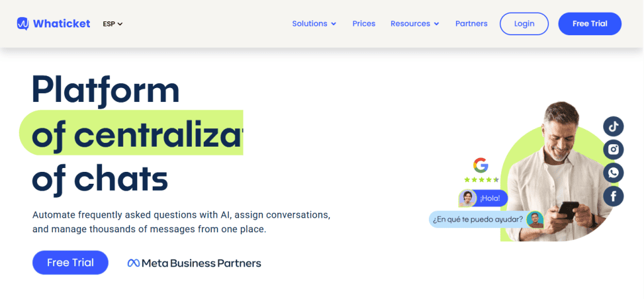Click the WhatsApp circle icon
The image size is (644, 299).
click(613, 172)
